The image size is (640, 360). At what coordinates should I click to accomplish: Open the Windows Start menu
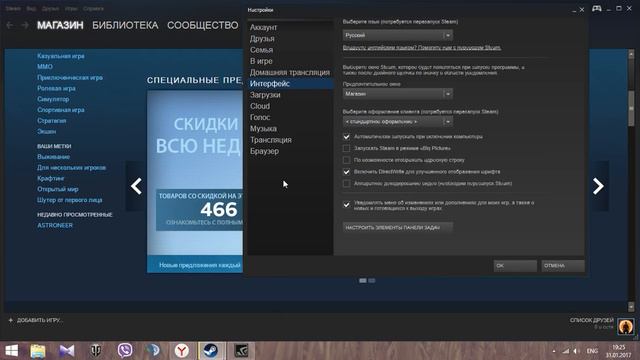pyautogui.click(x=11, y=351)
